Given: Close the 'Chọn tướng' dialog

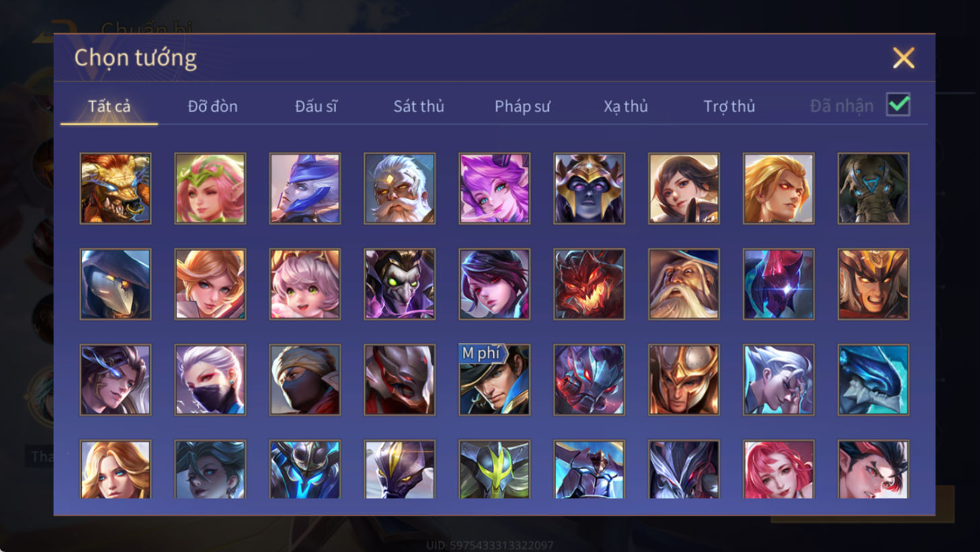Looking at the screenshot, I should click(x=903, y=58).
